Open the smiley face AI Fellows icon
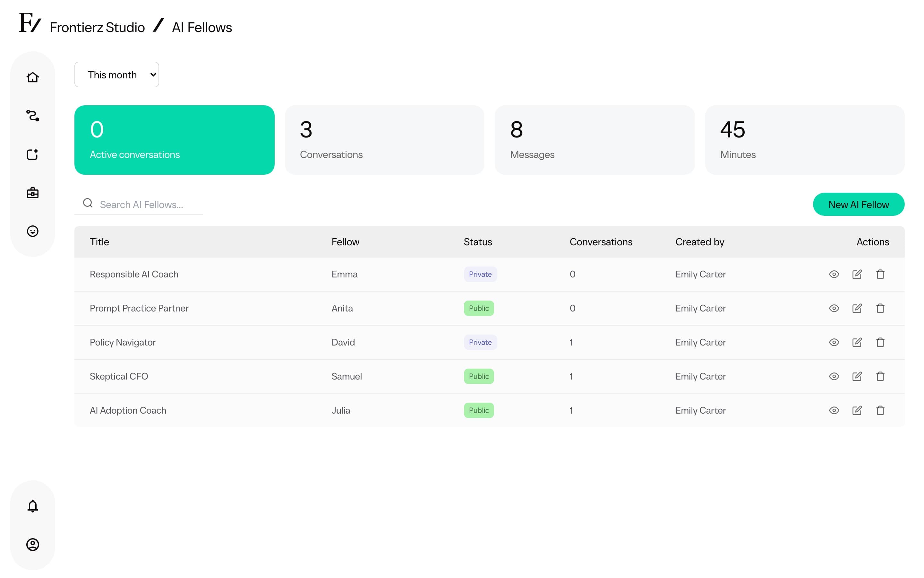924x578 pixels. click(x=32, y=231)
